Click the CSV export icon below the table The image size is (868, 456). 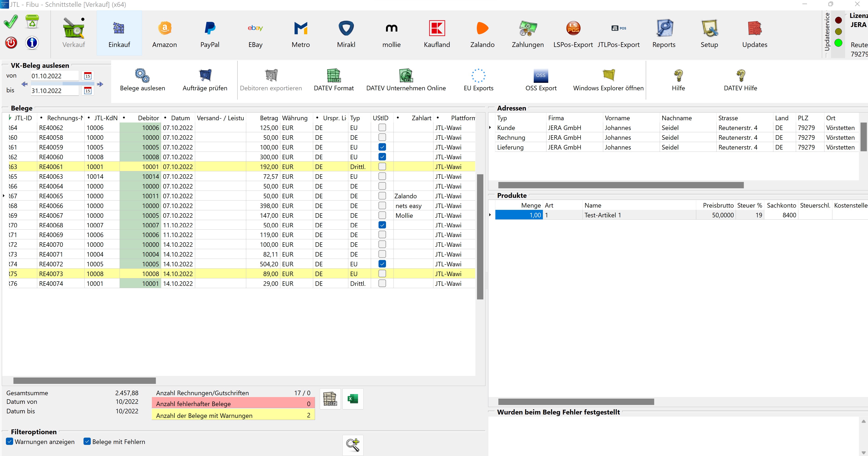point(330,399)
